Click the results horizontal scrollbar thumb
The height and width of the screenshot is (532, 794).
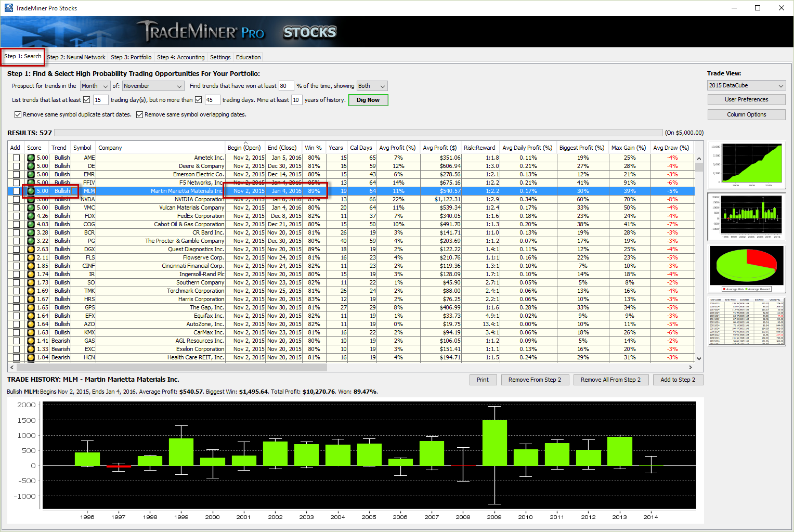point(172,367)
